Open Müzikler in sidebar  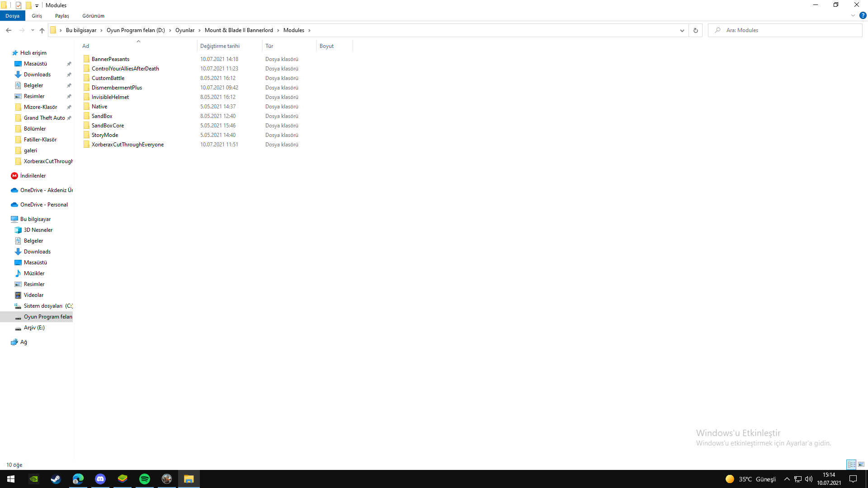coord(34,273)
